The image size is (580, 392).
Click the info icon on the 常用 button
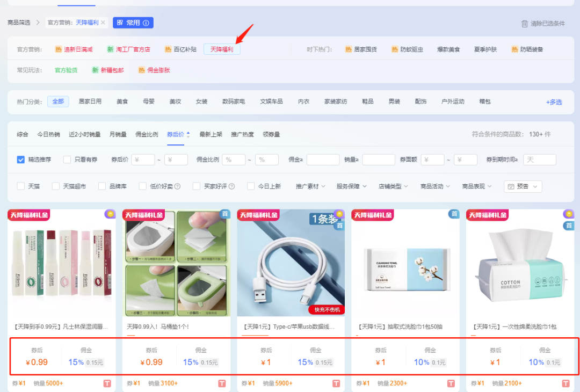tap(146, 23)
